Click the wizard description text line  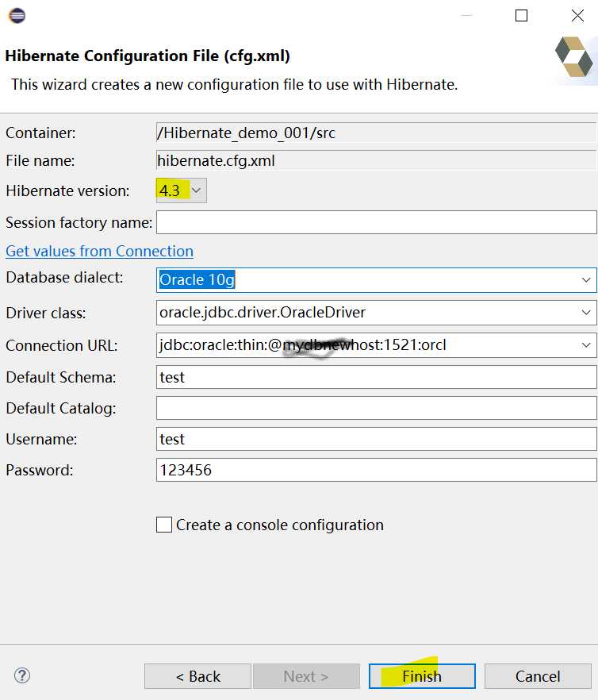234,84
